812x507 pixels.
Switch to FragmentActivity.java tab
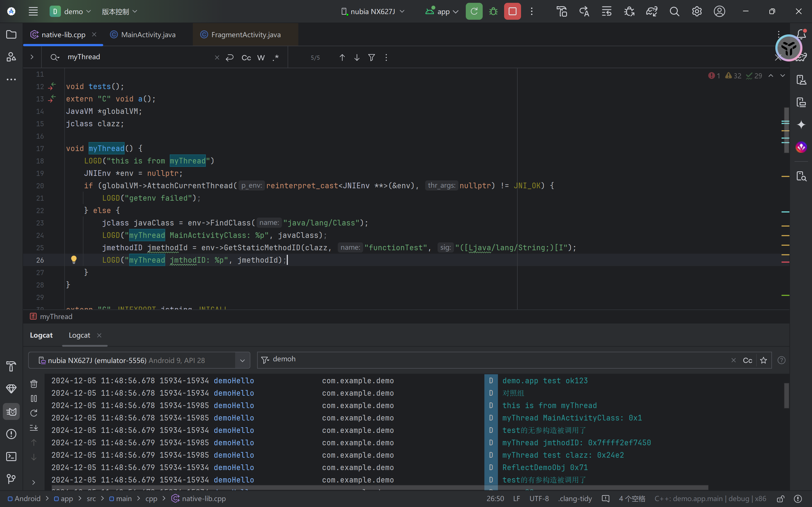(x=246, y=35)
